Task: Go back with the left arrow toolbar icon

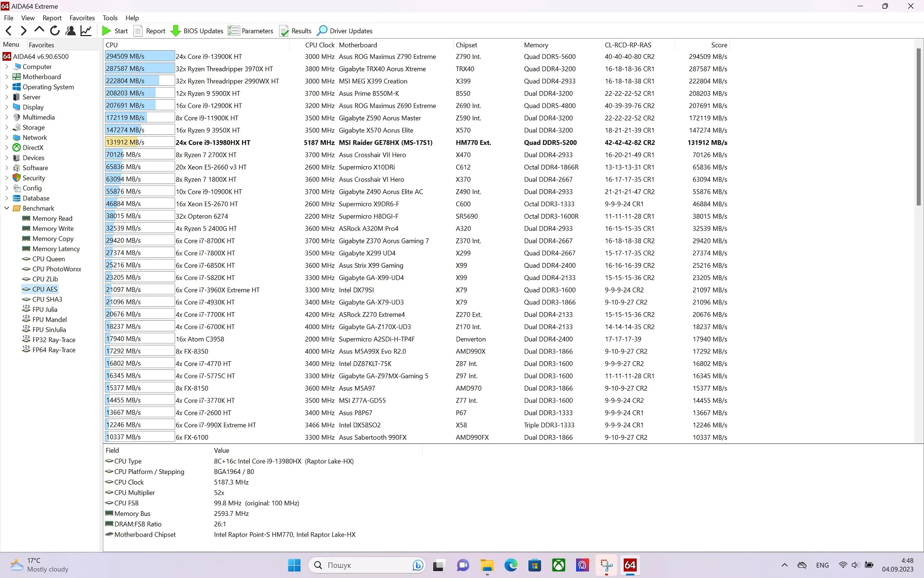Action: point(9,31)
